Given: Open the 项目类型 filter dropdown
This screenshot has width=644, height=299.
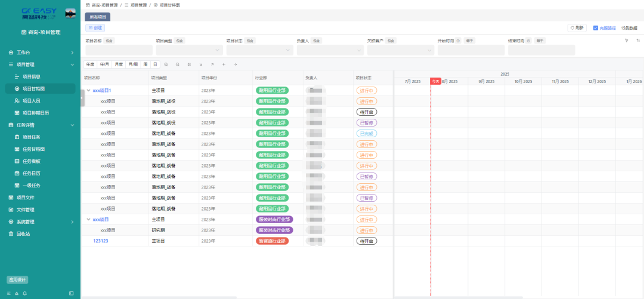Looking at the screenshot, I should 188,50.
